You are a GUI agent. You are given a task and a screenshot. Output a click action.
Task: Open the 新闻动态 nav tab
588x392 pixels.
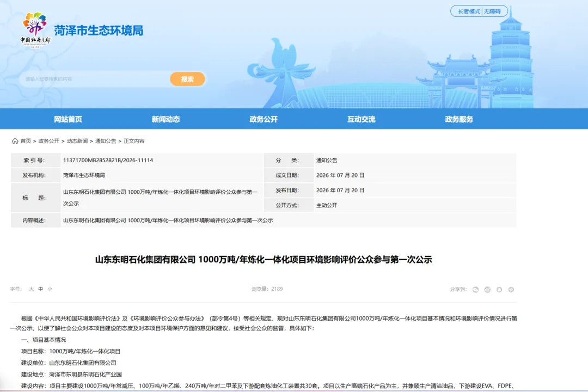point(166,119)
